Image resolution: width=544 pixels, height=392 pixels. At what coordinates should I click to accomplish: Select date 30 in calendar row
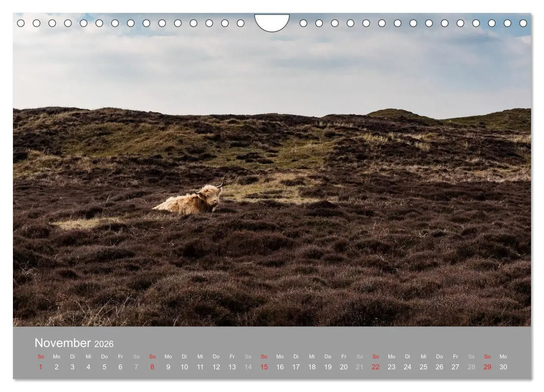(503, 367)
